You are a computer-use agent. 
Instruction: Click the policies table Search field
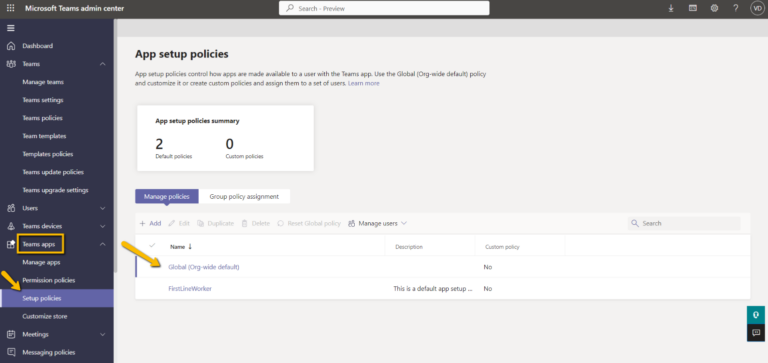tap(684, 223)
